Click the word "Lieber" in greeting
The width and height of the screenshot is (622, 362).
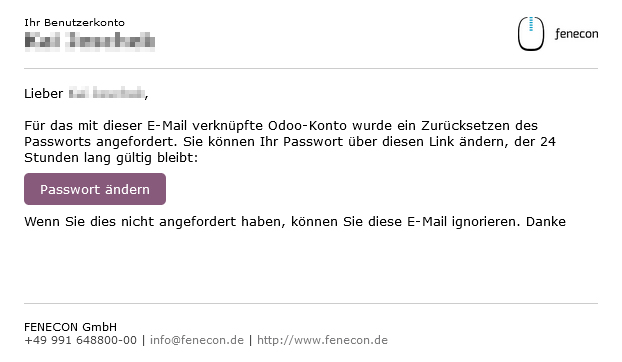point(44,94)
